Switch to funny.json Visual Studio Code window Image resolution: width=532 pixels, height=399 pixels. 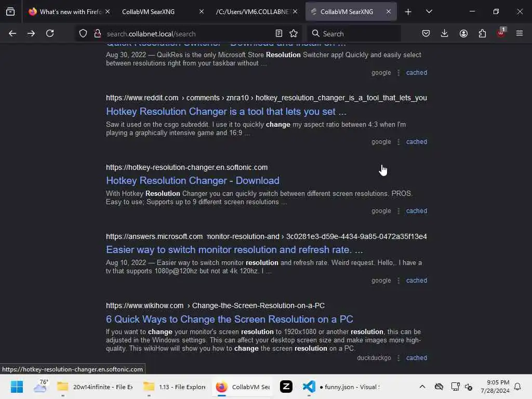click(341, 387)
